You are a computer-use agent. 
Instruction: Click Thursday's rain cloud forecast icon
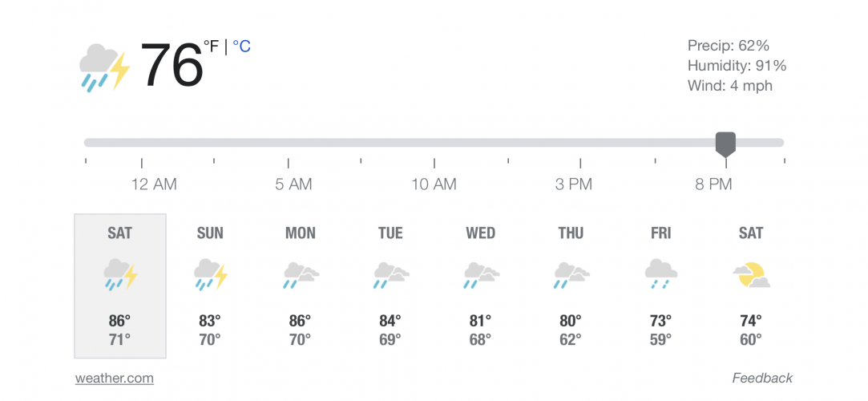pyautogui.click(x=571, y=275)
